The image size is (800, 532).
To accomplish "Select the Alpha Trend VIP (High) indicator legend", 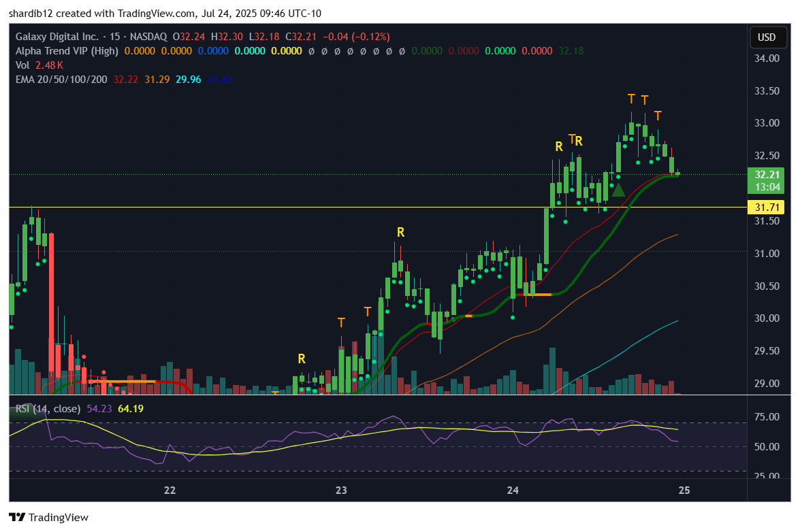I will pyautogui.click(x=67, y=51).
